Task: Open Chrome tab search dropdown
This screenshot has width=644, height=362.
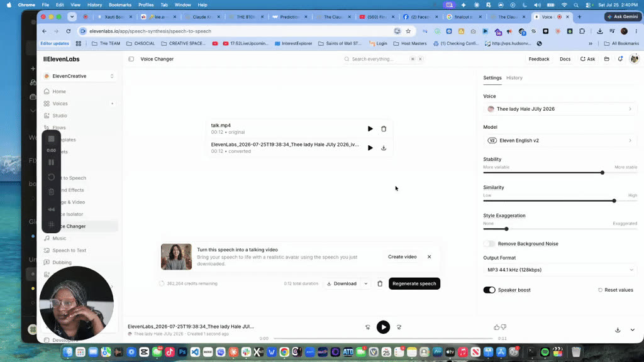Action: [x=72, y=17]
